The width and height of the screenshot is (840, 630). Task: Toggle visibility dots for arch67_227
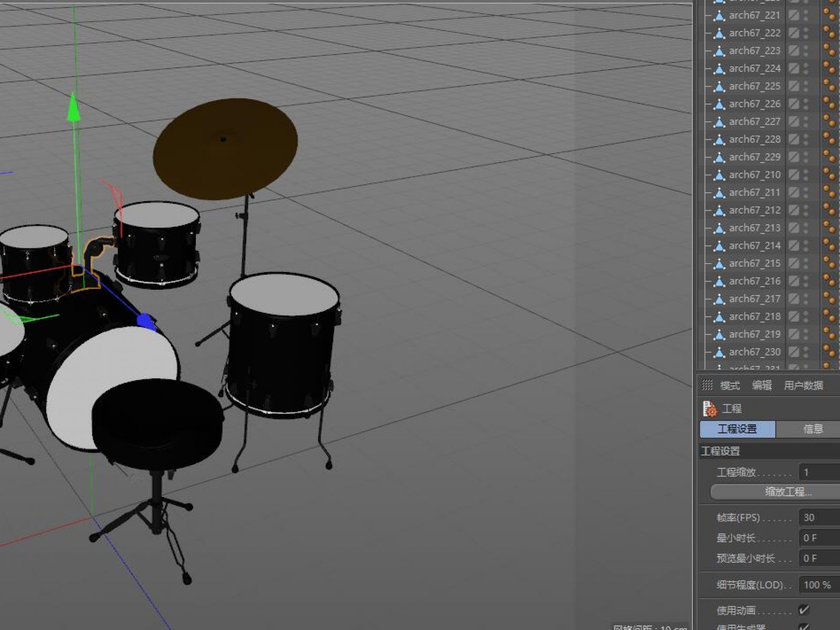click(806, 121)
